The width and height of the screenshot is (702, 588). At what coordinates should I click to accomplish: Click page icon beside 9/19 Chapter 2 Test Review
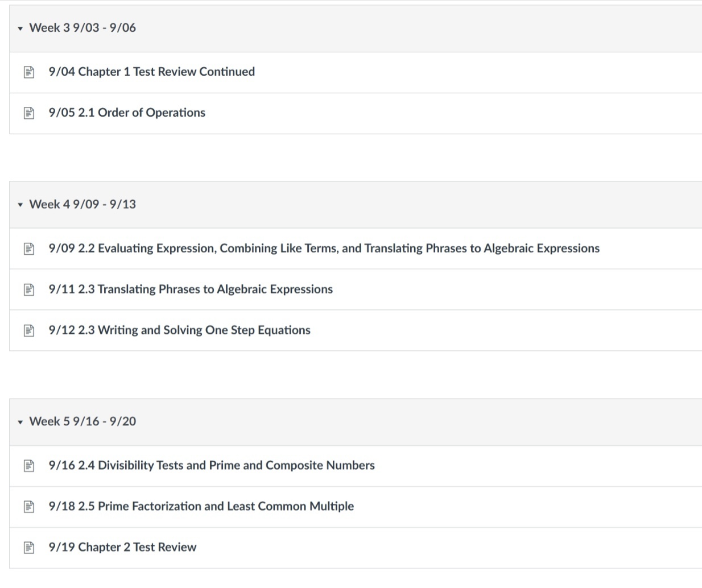(29, 548)
